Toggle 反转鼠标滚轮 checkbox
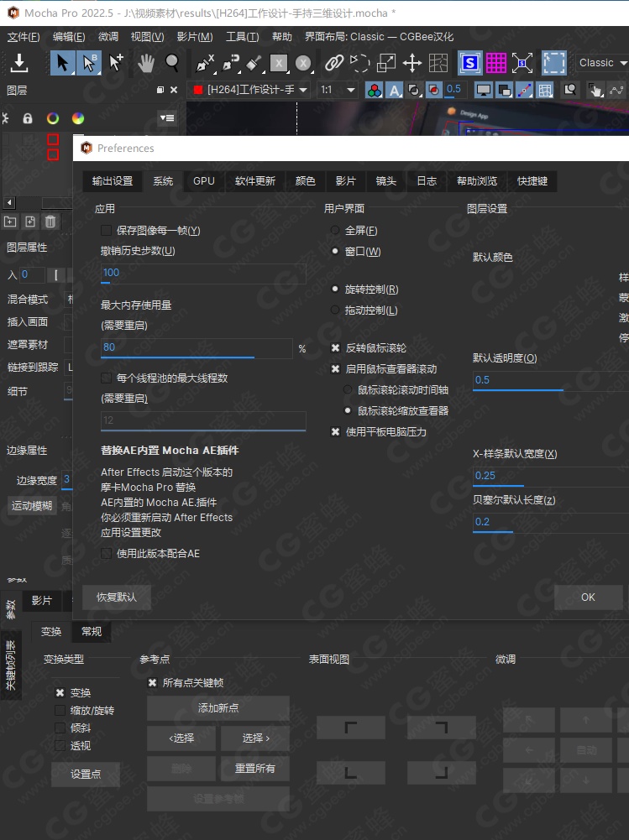The image size is (629, 840). [335, 348]
